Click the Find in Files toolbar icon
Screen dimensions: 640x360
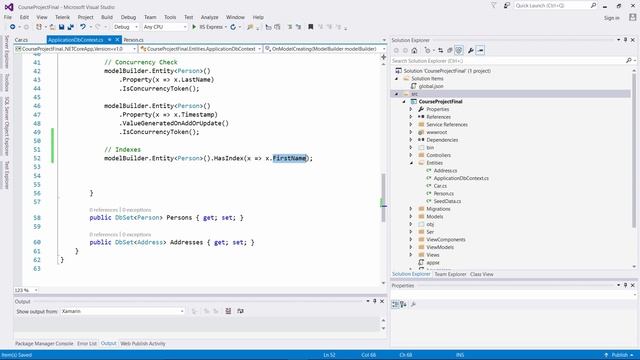point(250,27)
